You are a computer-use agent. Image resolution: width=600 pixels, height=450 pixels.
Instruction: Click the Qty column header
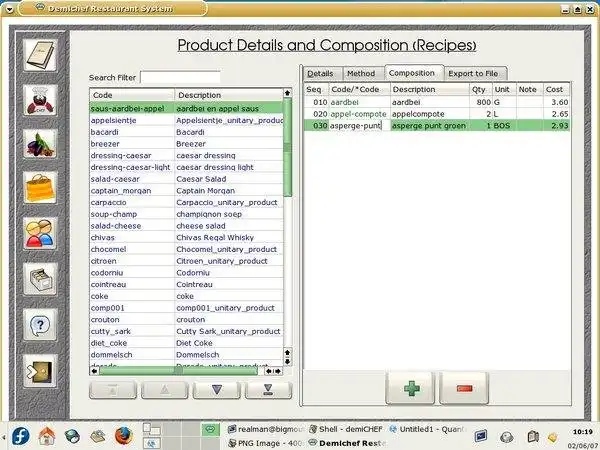(480, 90)
